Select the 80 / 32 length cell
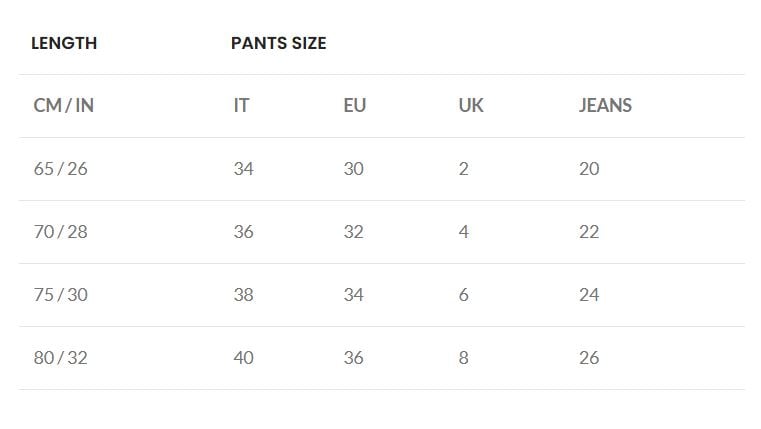 pos(61,358)
